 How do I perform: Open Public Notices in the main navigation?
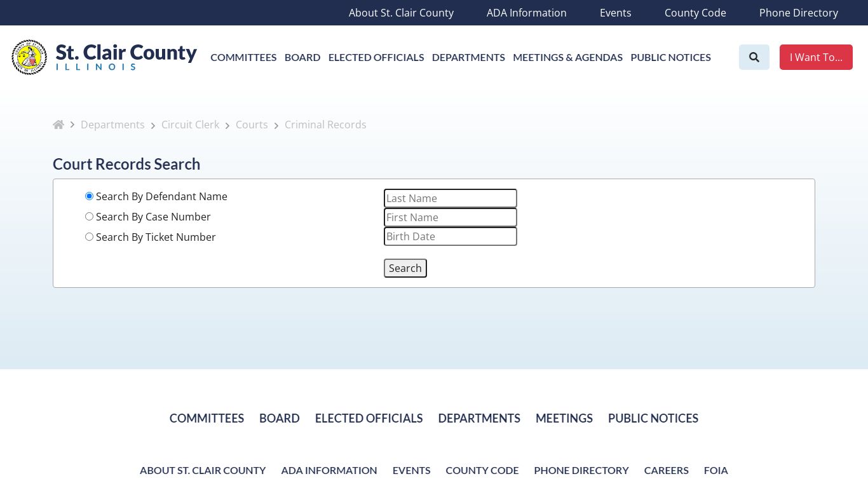tap(670, 57)
